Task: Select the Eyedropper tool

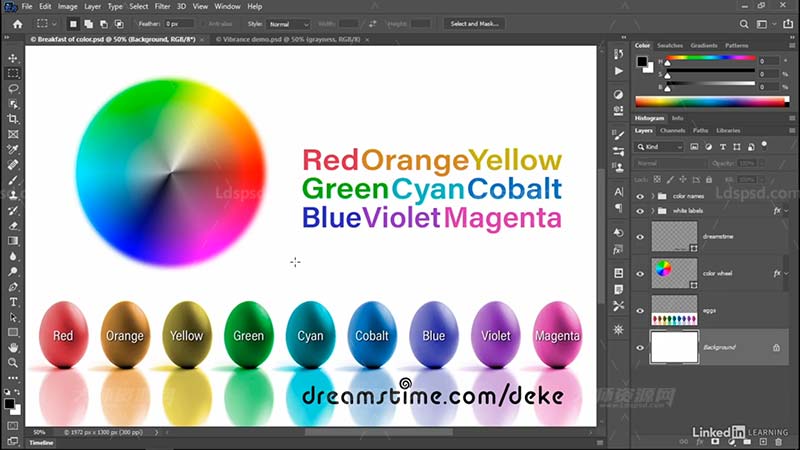Action: click(x=13, y=149)
